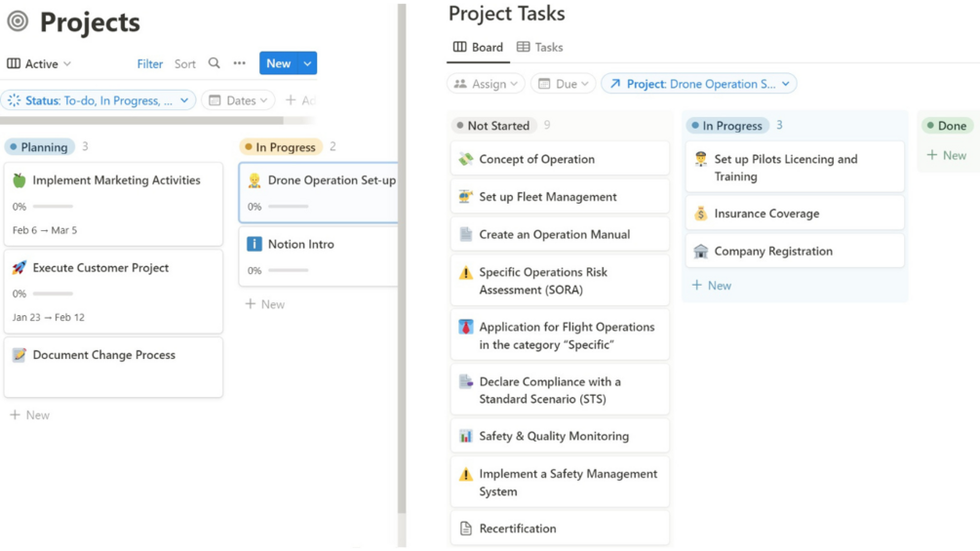Click the info icon on Notion Intro
This screenshot has height=551, width=980.
[x=255, y=244]
